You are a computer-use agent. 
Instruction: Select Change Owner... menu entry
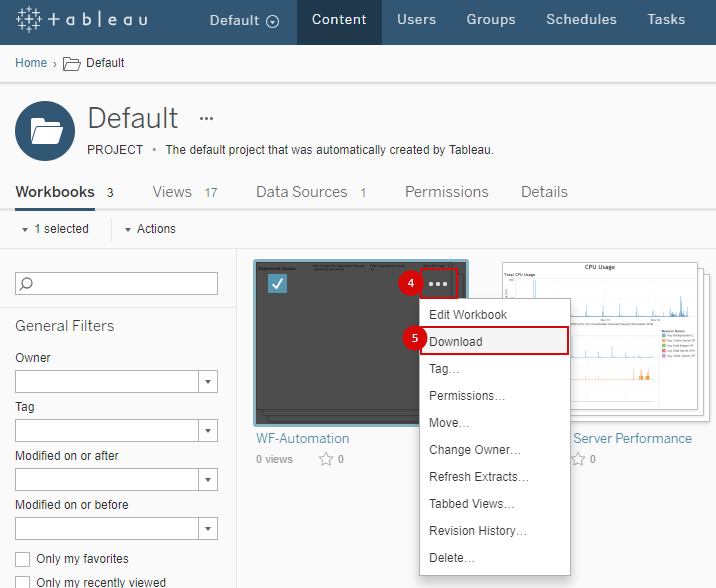tap(495, 450)
